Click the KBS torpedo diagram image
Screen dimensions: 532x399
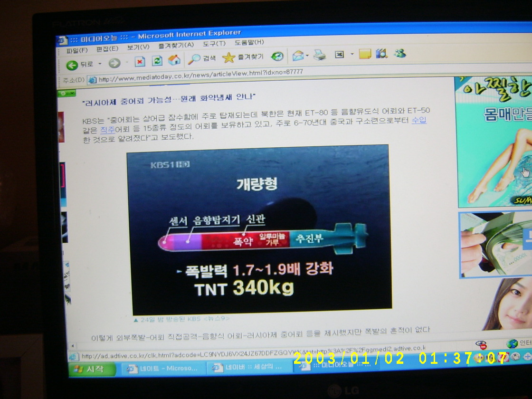pos(259,229)
